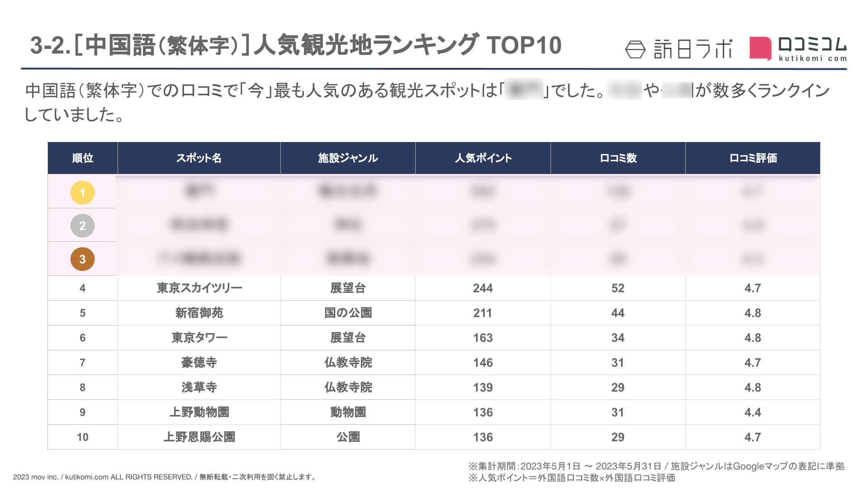Image resolution: width=868 pixels, height=489 pixels.
Task: Select the 豪徳寺 spot name
Action: (x=199, y=363)
